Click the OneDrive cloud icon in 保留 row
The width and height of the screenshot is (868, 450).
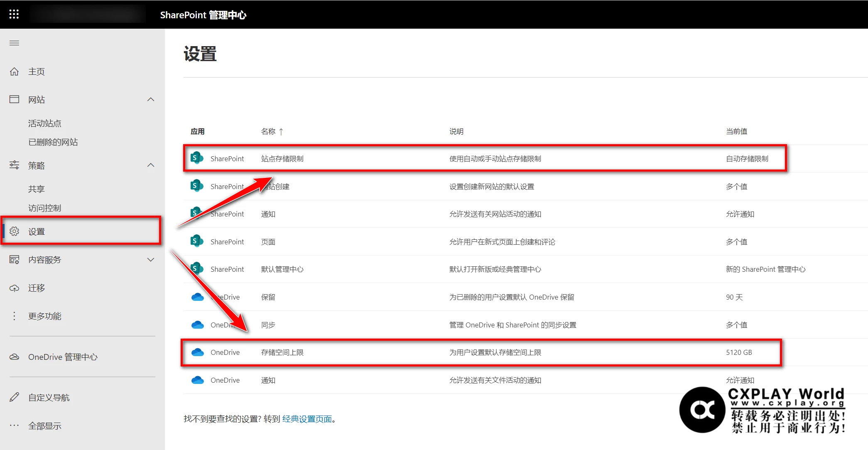coord(197,297)
